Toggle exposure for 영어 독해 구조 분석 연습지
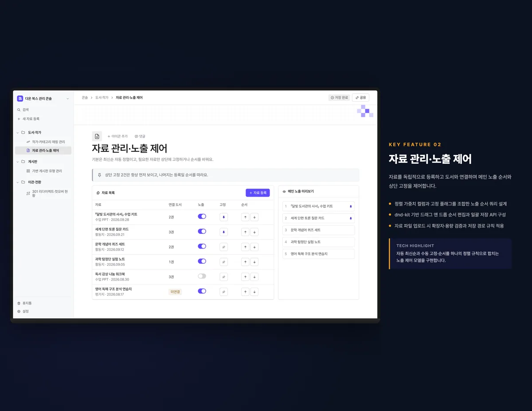The width and height of the screenshot is (532, 411). tap(202, 291)
